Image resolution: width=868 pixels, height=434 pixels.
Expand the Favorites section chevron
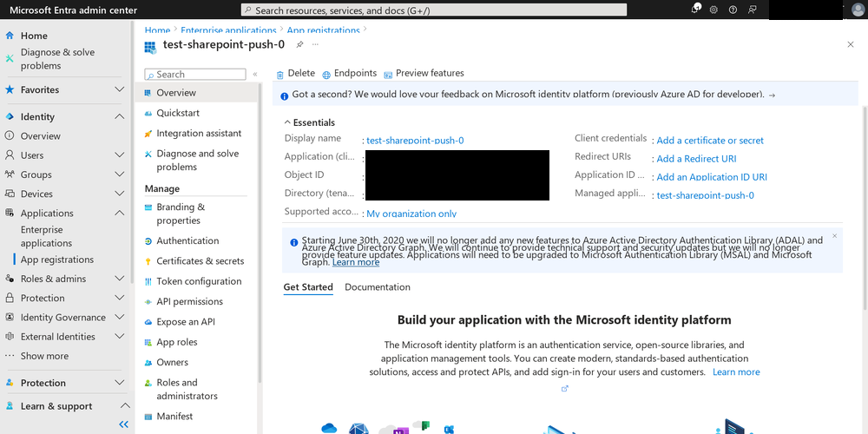[x=119, y=89]
